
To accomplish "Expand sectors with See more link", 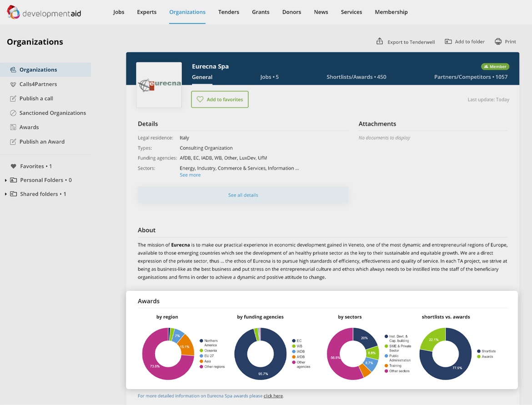I will (190, 175).
